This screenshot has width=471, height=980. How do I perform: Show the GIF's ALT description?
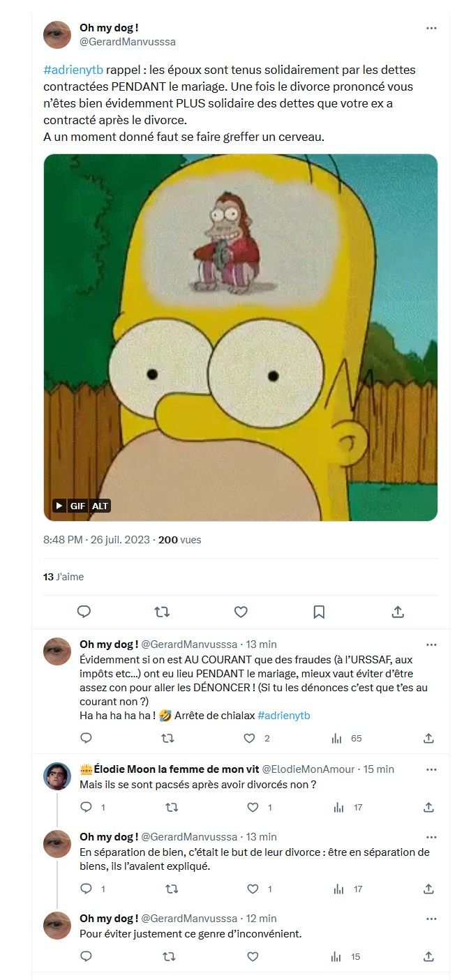point(100,506)
